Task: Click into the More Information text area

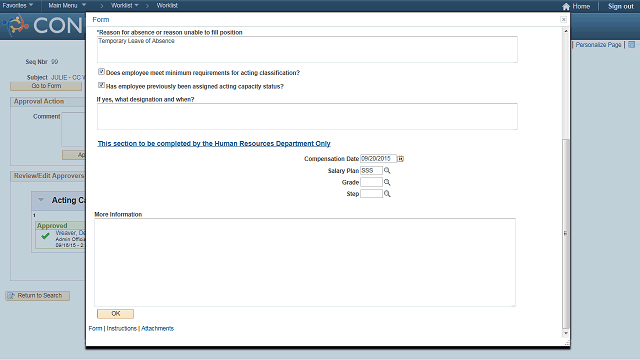Action: [305, 262]
